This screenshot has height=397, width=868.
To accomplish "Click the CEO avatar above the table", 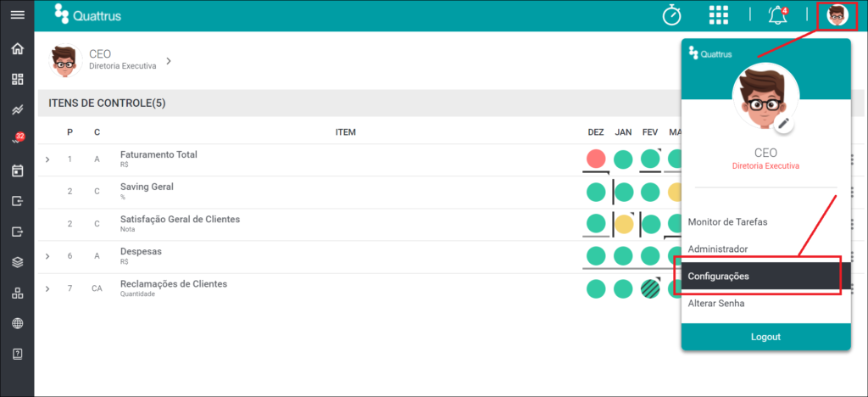I will (x=66, y=60).
